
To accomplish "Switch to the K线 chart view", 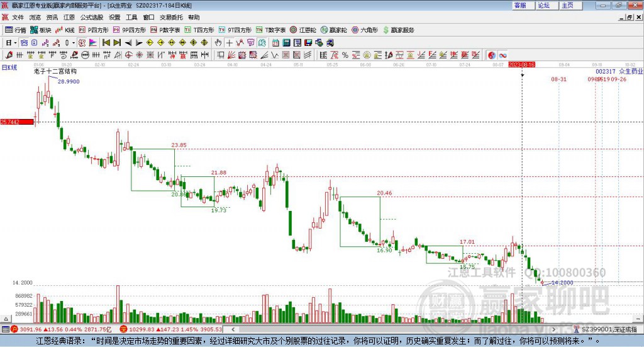I will [65, 30].
